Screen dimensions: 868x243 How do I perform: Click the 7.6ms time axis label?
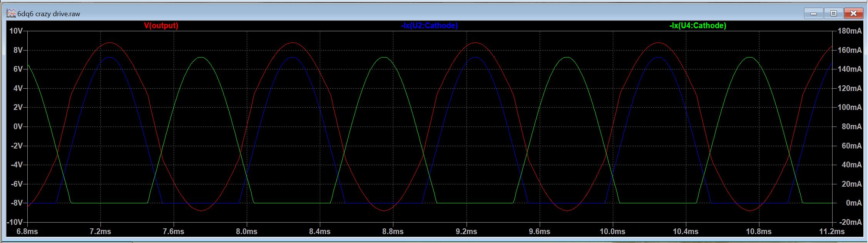click(x=174, y=231)
